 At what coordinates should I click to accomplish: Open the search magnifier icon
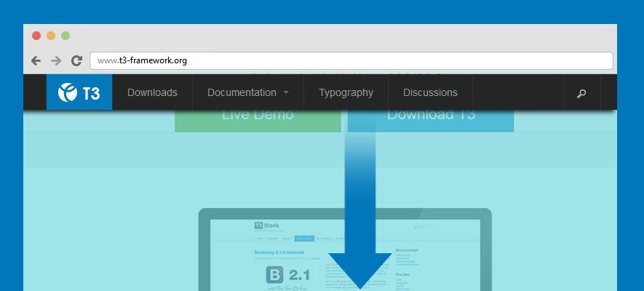tap(581, 93)
